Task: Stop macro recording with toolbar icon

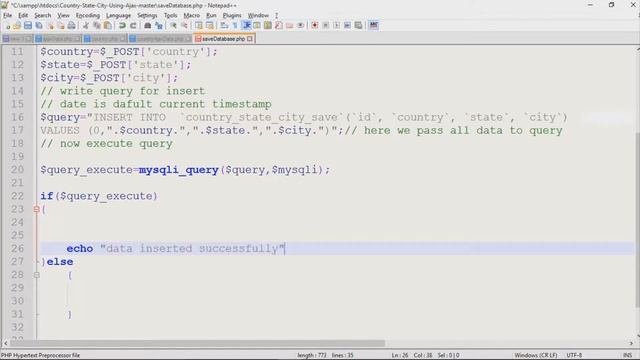Action: (325, 25)
